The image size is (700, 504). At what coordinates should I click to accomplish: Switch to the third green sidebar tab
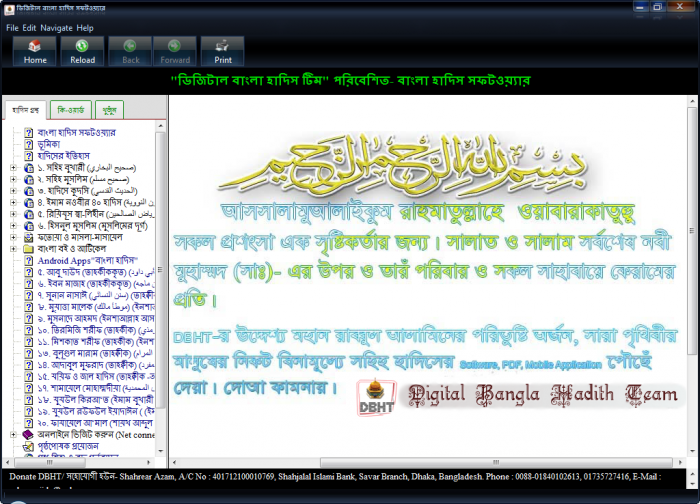point(109,110)
